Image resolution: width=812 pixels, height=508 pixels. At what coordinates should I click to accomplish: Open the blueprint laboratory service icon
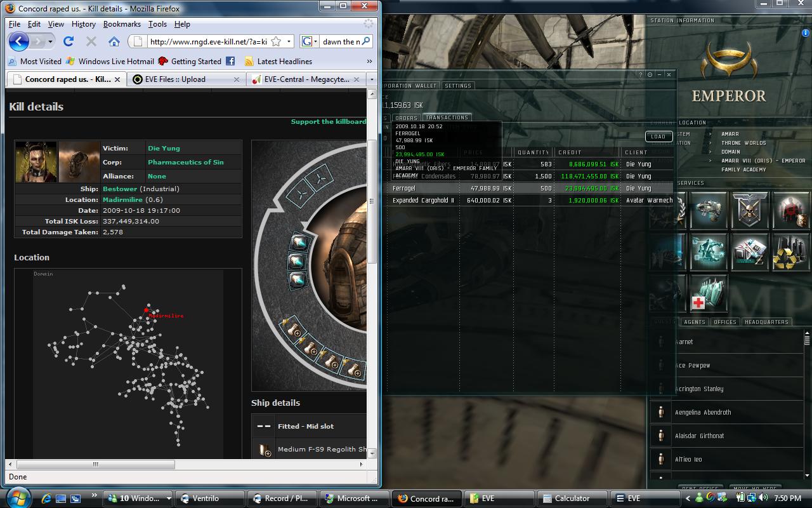(750, 252)
